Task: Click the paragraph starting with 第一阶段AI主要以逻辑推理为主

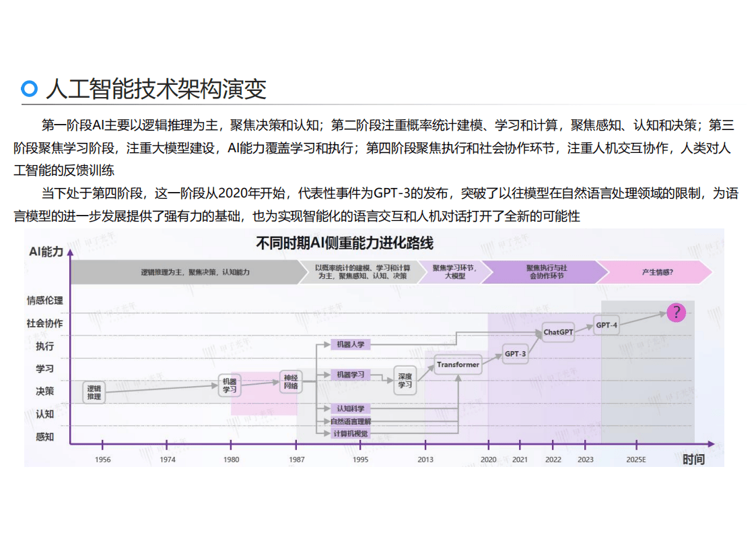Action: tap(374, 148)
